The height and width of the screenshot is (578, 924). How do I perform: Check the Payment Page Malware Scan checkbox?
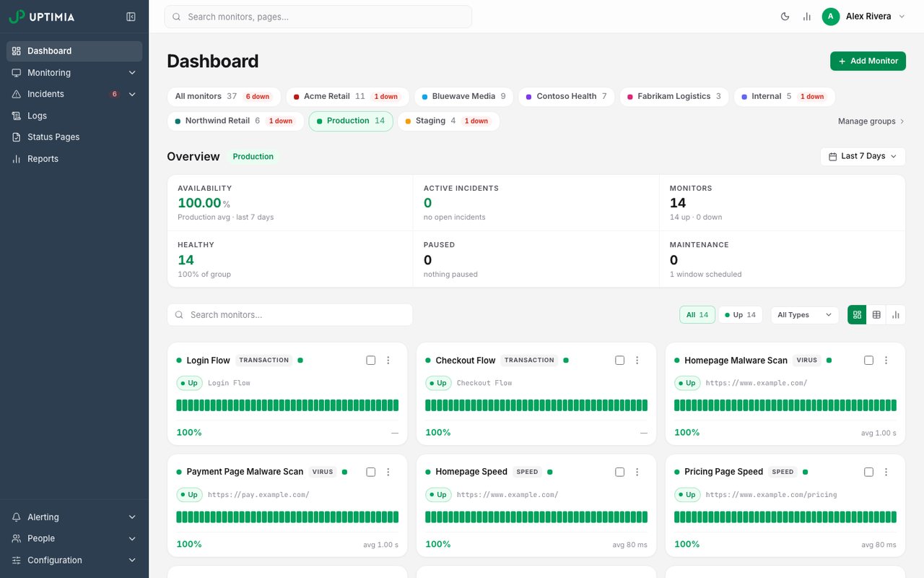[x=371, y=472]
